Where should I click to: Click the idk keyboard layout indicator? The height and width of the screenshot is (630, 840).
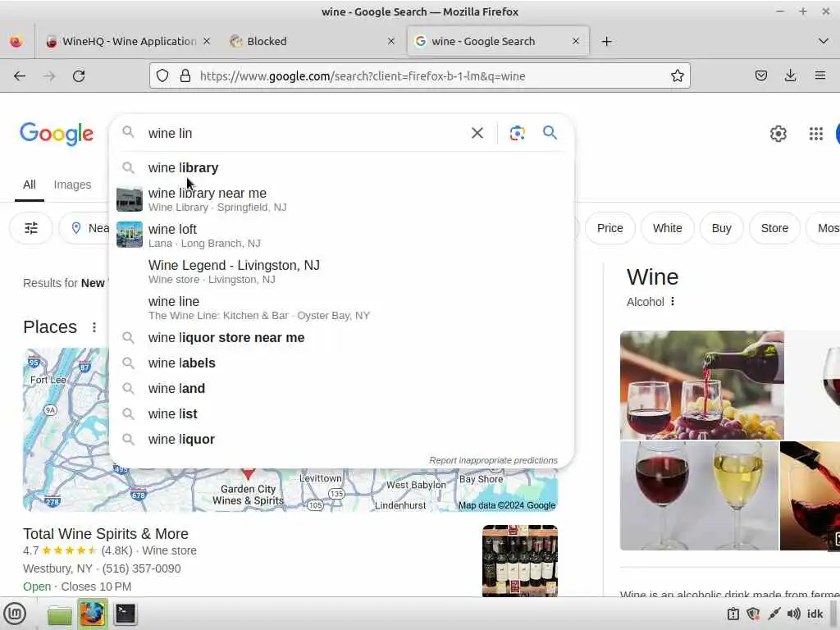(815, 614)
